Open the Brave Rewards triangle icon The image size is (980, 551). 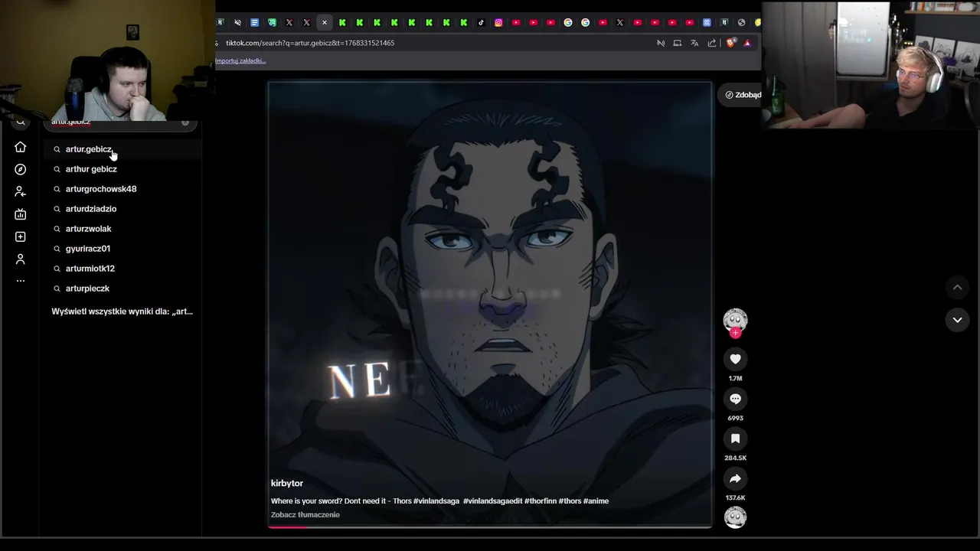click(x=747, y=43)
